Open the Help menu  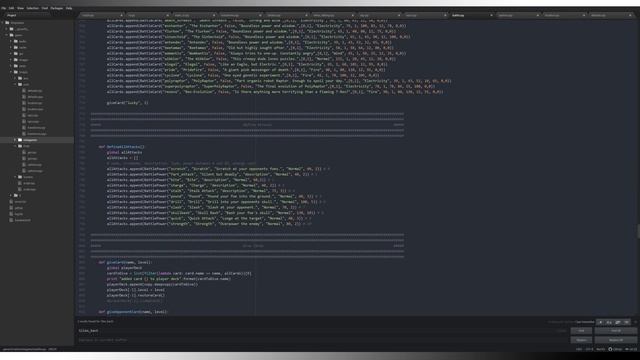[x=69, y=8]
